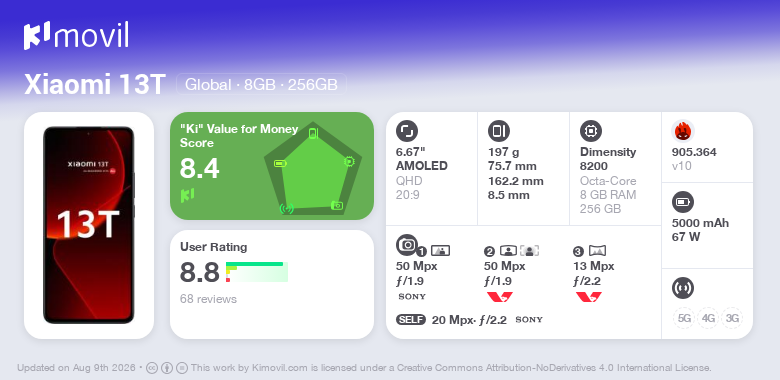Click the phone dimensions icon
This screenshot has height=380, width=780.
point(498,131)
